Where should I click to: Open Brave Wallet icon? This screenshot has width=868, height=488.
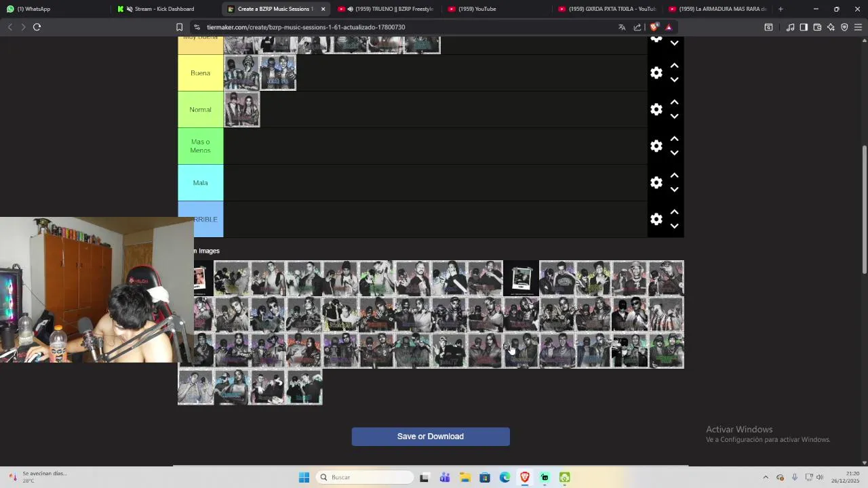pos(817,27)
